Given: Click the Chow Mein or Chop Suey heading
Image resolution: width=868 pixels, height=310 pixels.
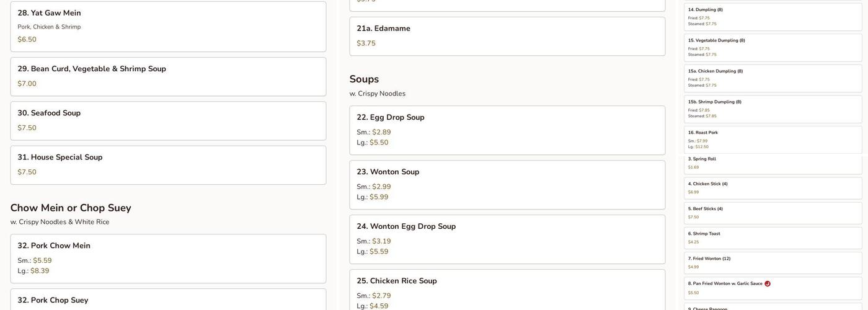Looking at the screenshot, I should click(71, 208).
